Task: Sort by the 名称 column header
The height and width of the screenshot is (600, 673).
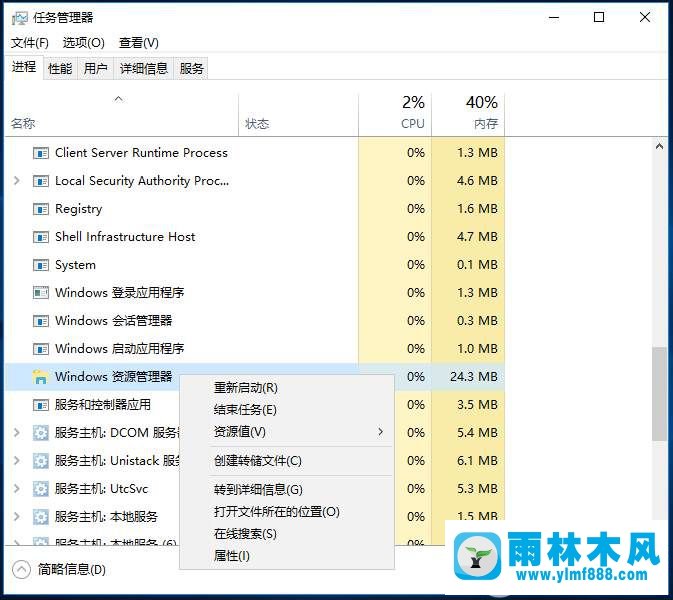Action: [x=121, y=115]
